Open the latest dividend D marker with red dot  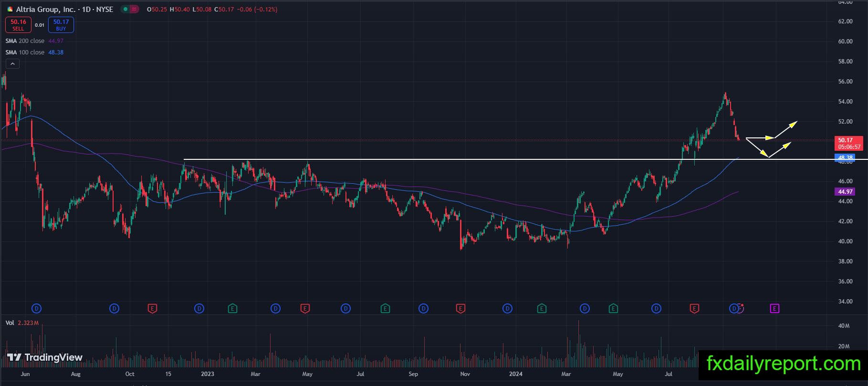click(735, 309)
